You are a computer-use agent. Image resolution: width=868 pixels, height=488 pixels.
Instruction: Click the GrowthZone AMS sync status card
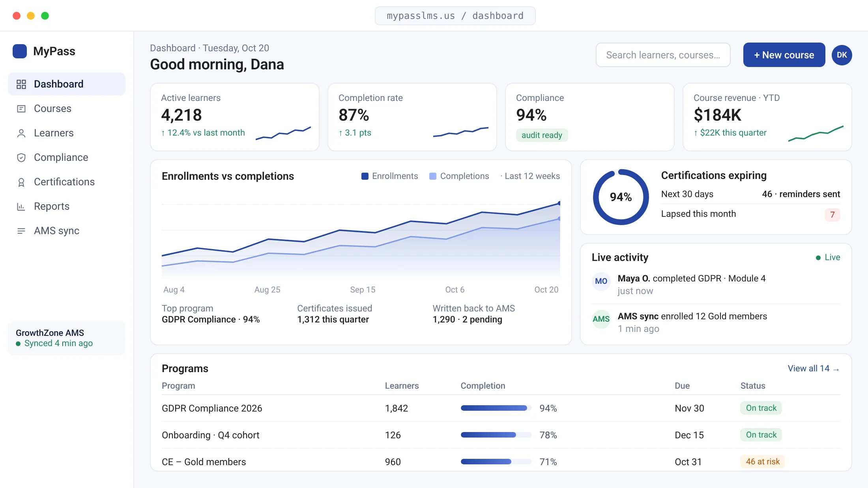point(67,338)
